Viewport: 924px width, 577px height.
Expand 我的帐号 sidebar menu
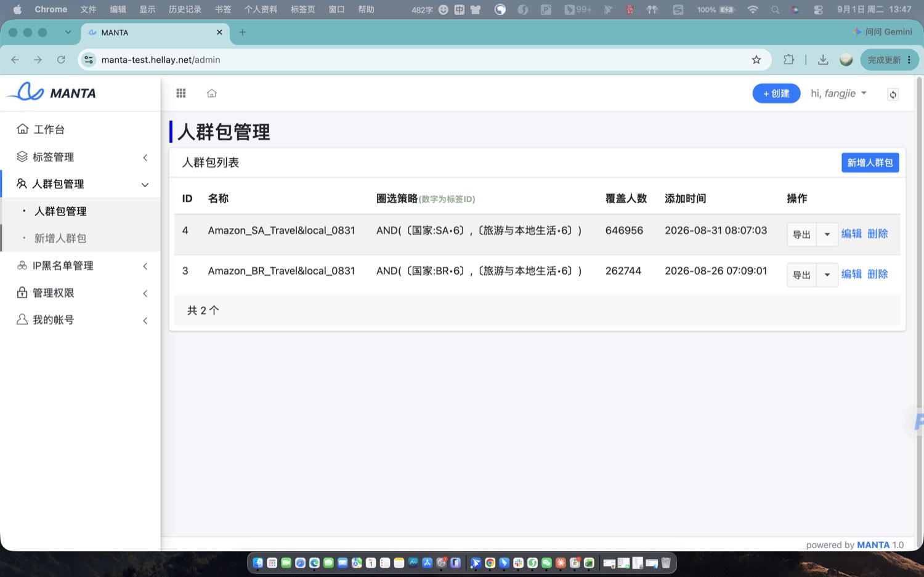click(80, 320)
